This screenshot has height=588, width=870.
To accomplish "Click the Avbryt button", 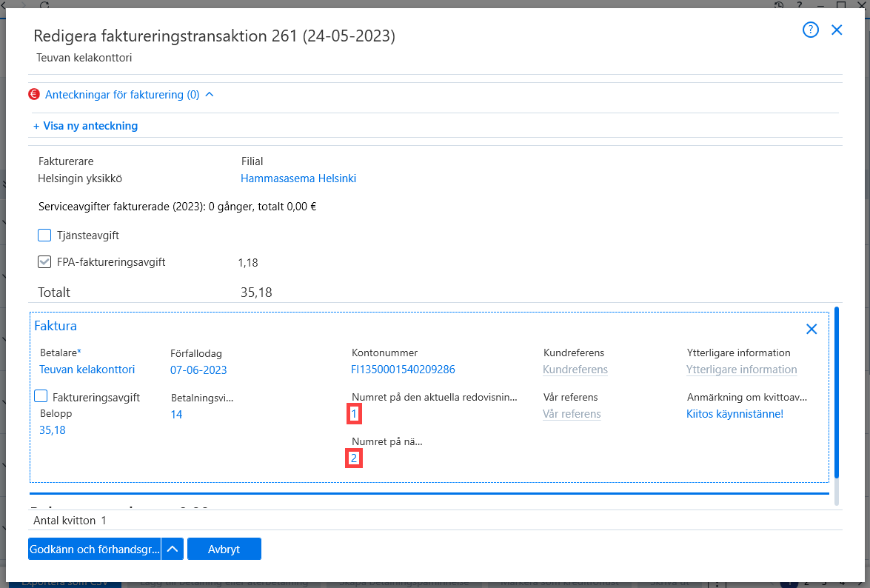I will click(x=224, y=549).
